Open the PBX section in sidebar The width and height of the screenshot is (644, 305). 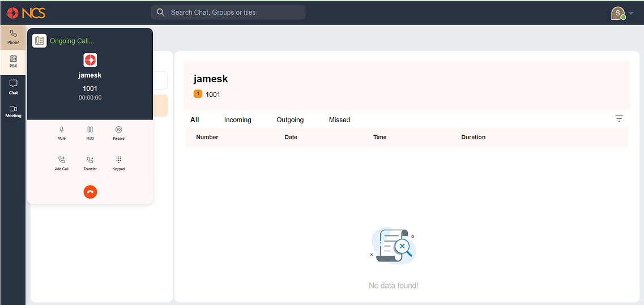pyautogui.click(x=13, y=62)
